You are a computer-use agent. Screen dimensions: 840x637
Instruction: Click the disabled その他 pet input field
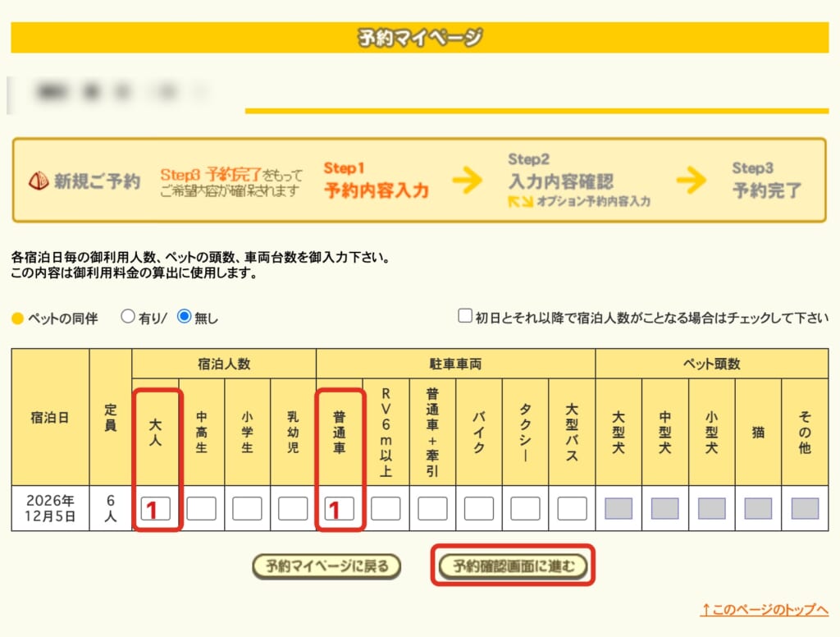pos(805,508)
